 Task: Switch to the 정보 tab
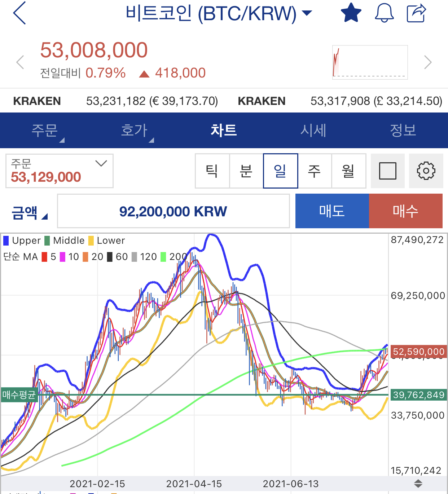(403, 131)
